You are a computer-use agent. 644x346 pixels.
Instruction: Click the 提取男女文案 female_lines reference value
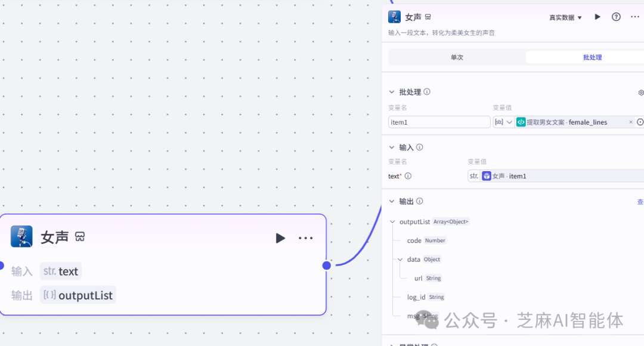click(575, 122)
